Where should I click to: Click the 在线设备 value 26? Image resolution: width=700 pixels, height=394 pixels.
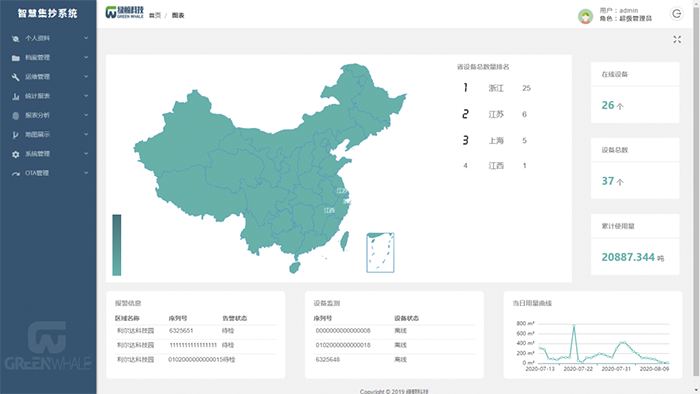pyautogui.click(x=608, y=105)
